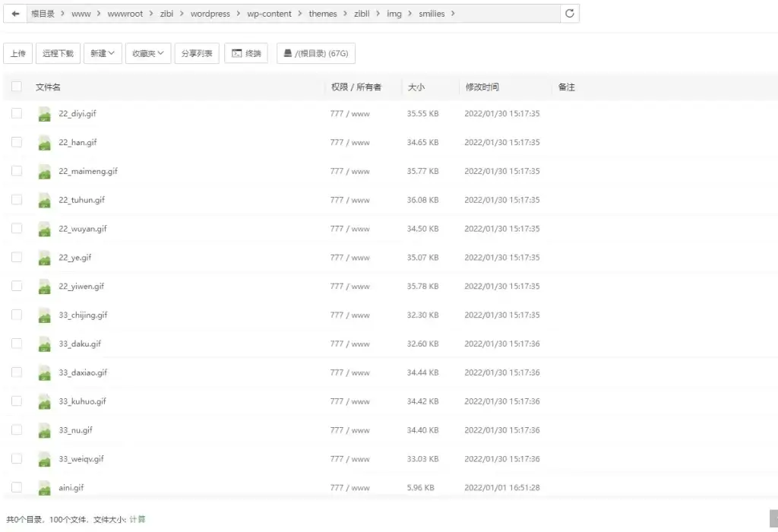Click the 22_maimeng.gif image icon
Viewport: 778px width, 532px height.
[44, 172]
